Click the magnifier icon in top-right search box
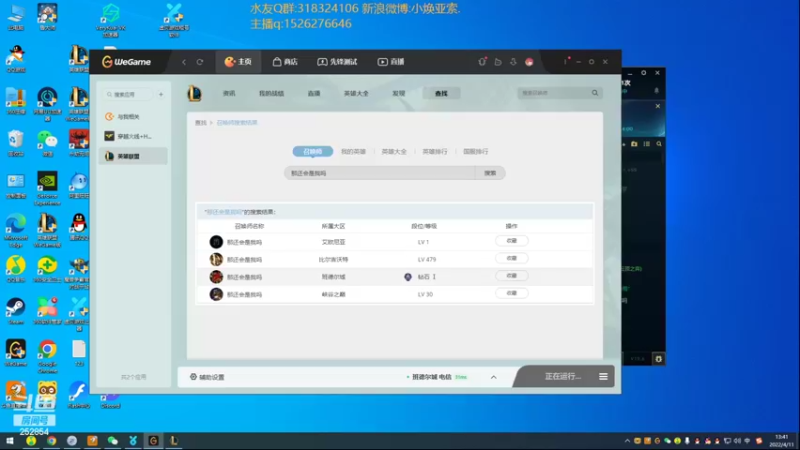The image size is (800, 450). pyautogui.click(x=595, y=93)
